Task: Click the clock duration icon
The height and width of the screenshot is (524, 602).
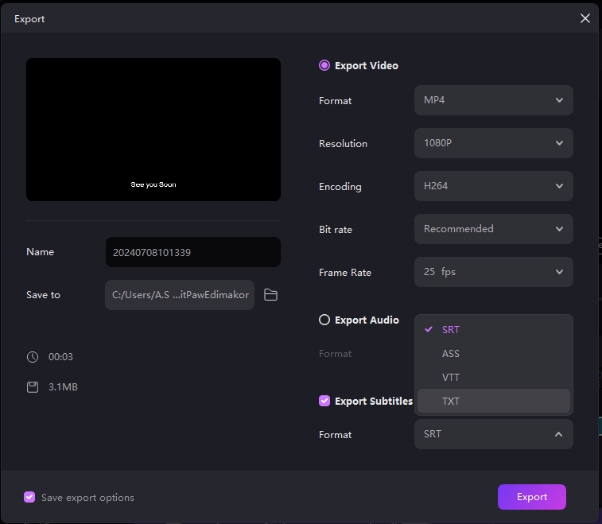Action: click(x=33, y=357)
